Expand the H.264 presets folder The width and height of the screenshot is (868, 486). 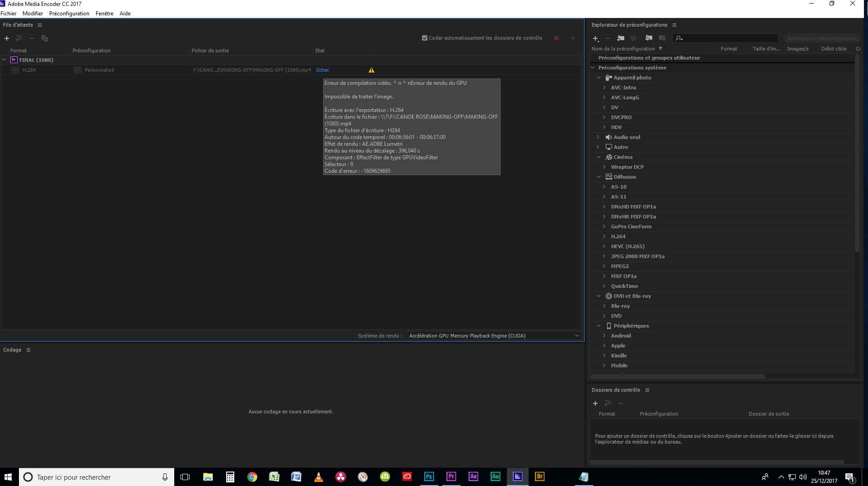click(604, 236)
